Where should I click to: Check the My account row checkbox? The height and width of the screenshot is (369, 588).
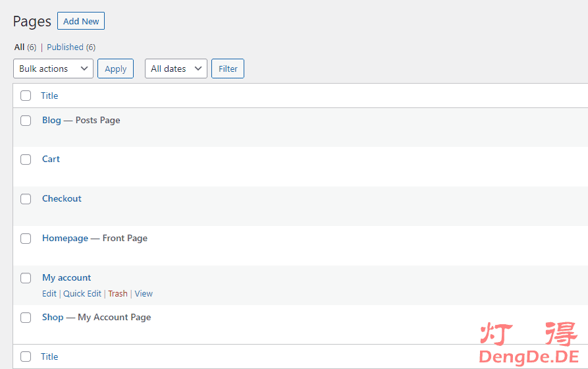[26, 278]
